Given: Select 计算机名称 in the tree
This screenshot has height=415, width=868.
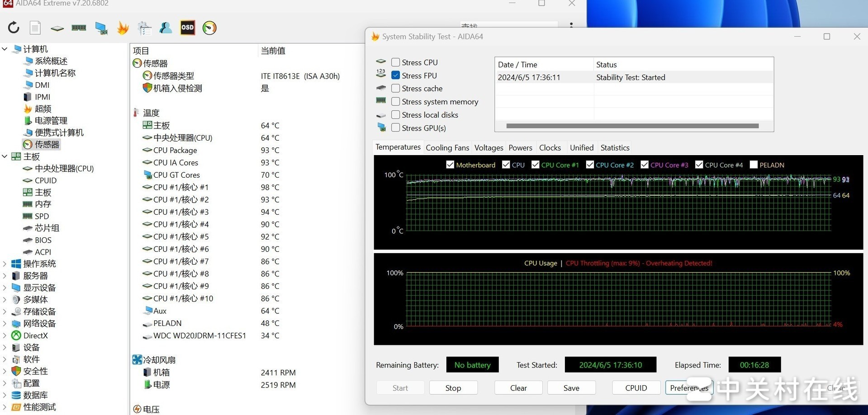Looking at the screenshot, I should 55,73.
